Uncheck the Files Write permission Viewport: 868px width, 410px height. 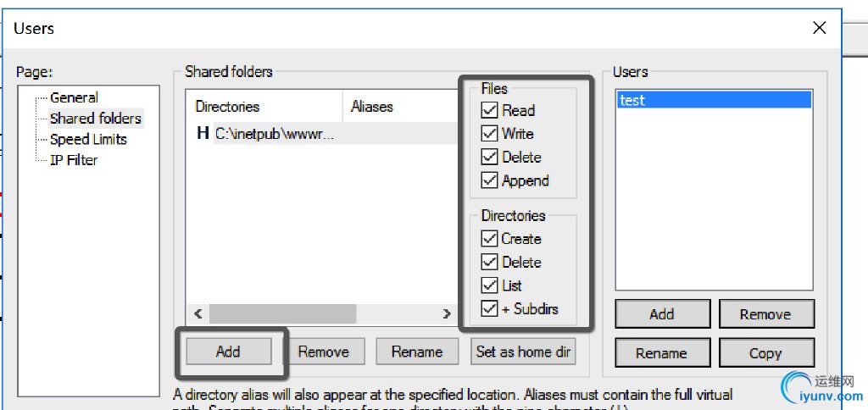pyautogui.click(x=489, y=134)
